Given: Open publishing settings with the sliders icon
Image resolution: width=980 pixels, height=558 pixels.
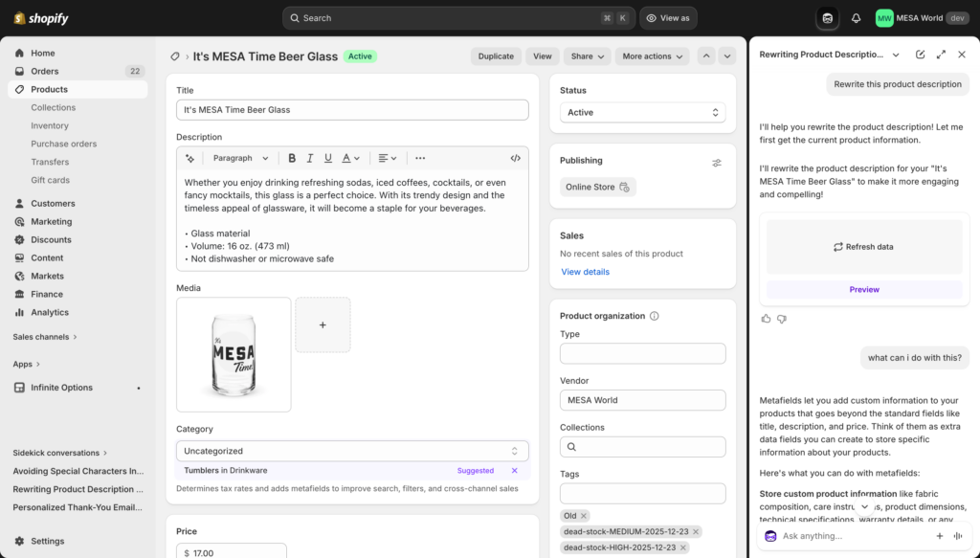Looking at the screenshot, I should click(716, 162).
